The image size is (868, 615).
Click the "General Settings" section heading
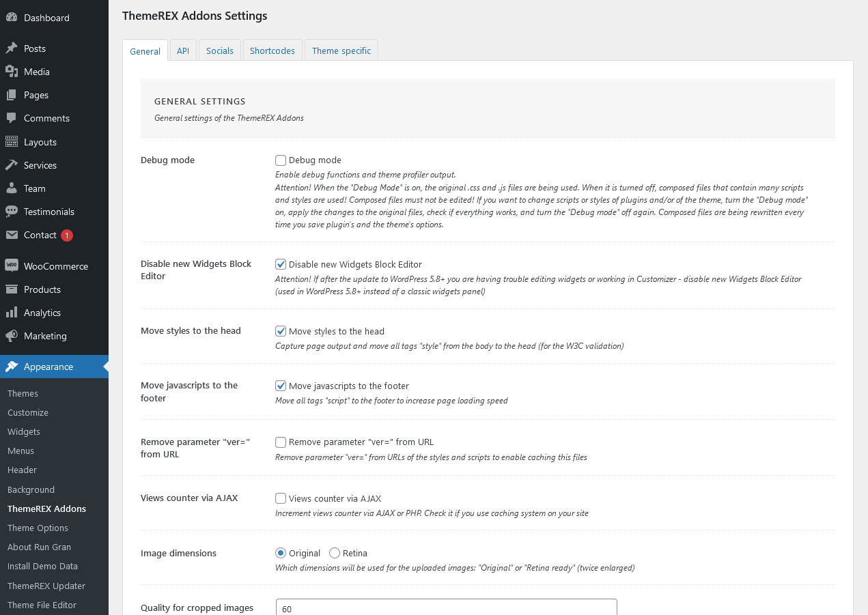199,101
